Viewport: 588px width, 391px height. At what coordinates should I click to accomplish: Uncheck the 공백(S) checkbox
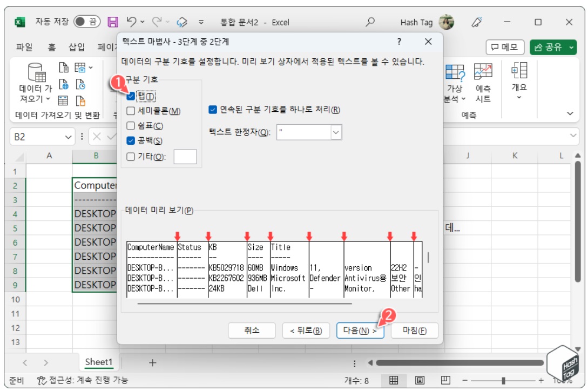click(x=131, y=141)
